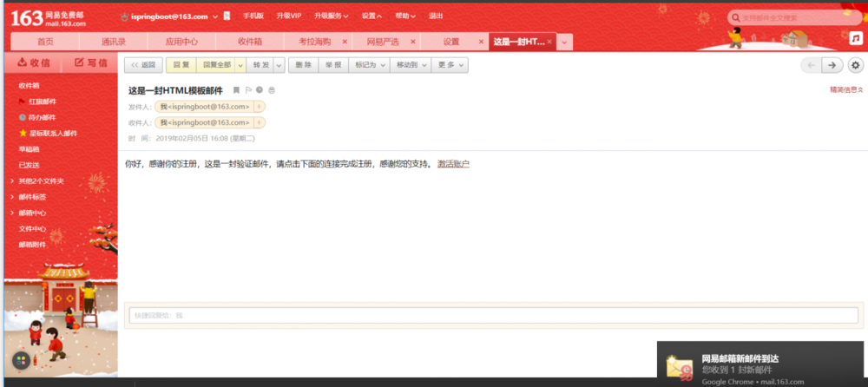Click the 手机版 link
This screenshot has width=868, height=387.
(253, 16)
